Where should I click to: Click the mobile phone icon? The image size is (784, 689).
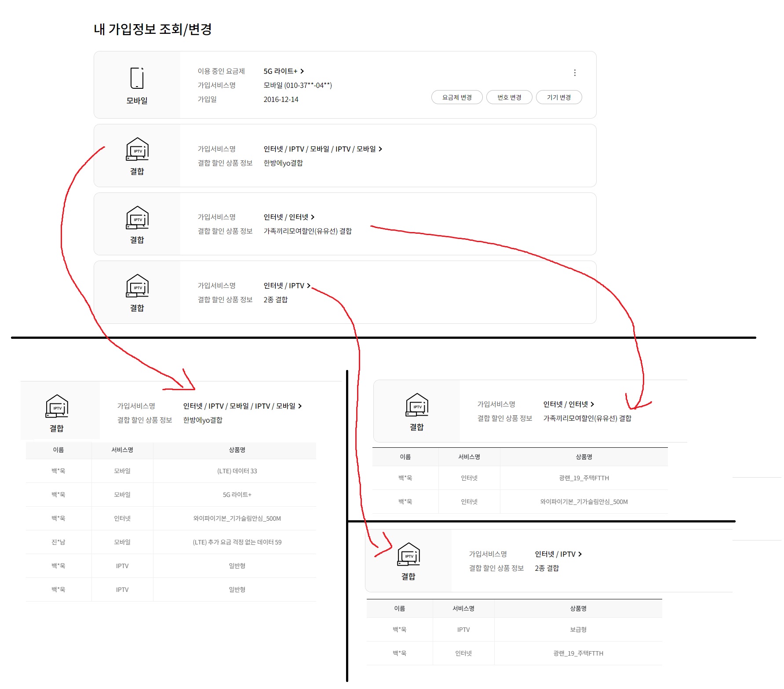pos(137,78)
